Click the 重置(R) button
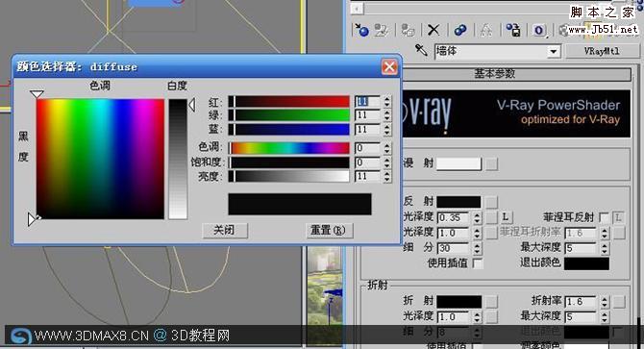The height and width of the screenshot is (349, 644). [x=329, y=231]
